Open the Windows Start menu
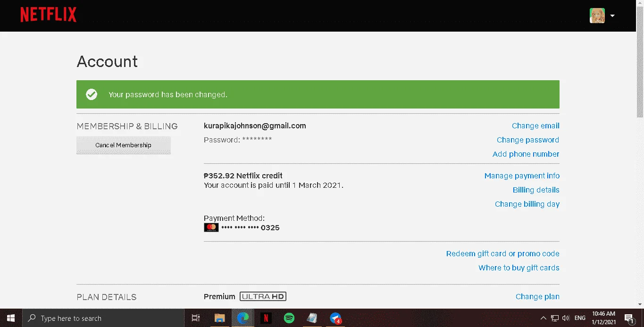Viewport: 644px width, 327px height. point(11,318)
